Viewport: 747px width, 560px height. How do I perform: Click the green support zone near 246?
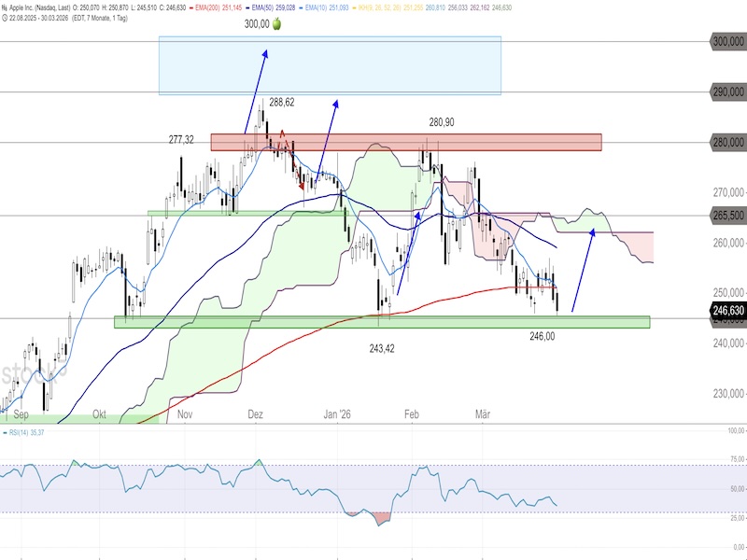coord(381,322)
